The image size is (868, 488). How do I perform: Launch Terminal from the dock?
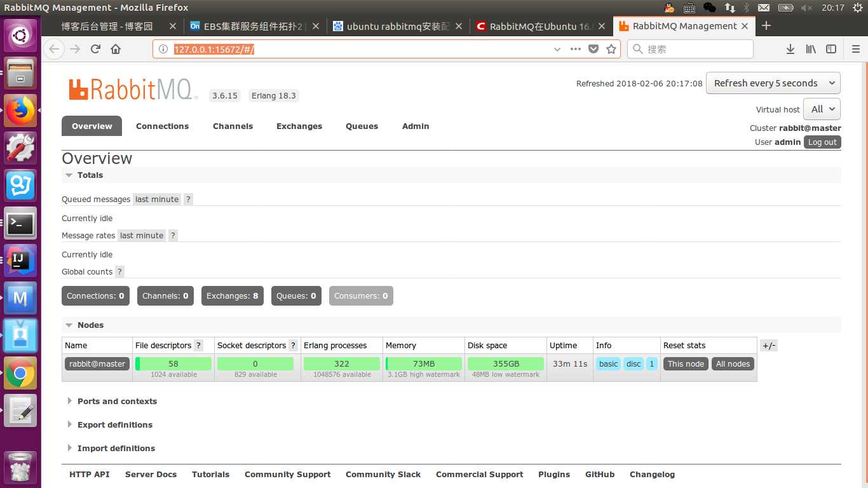pyautogui.click(x=21, y=222)
